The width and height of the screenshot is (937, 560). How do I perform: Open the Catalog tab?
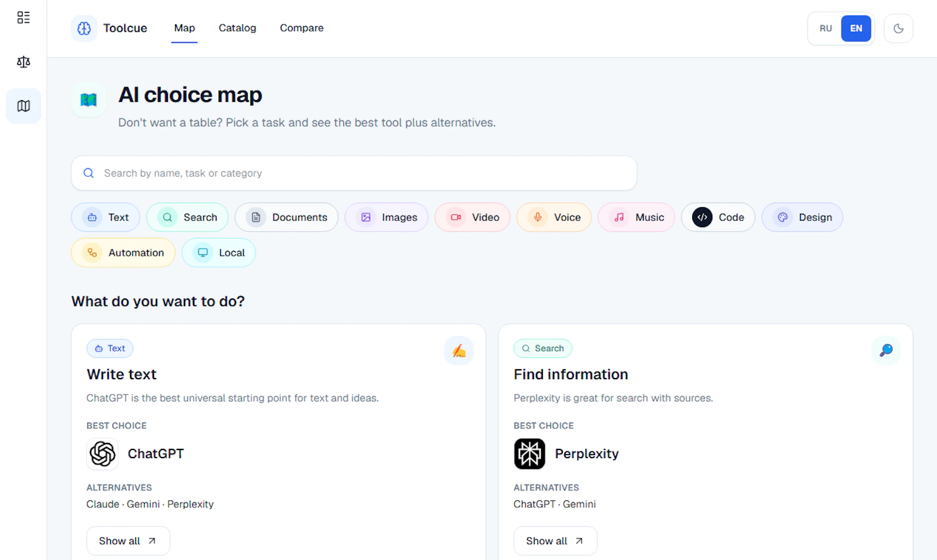click(237, 28)
